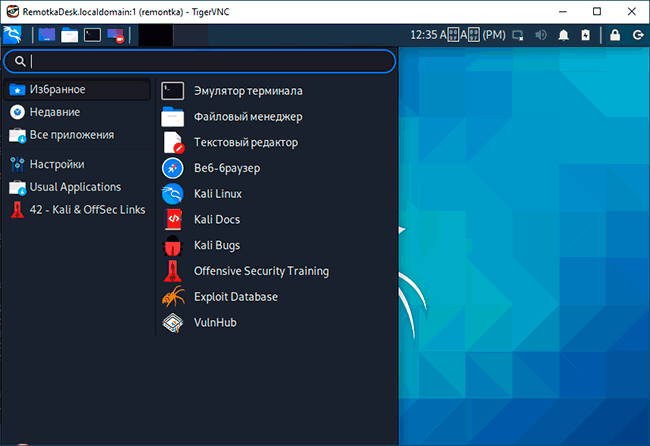Launch Эмулятор терминала
The image size is (650, 446).
[277, 91]
